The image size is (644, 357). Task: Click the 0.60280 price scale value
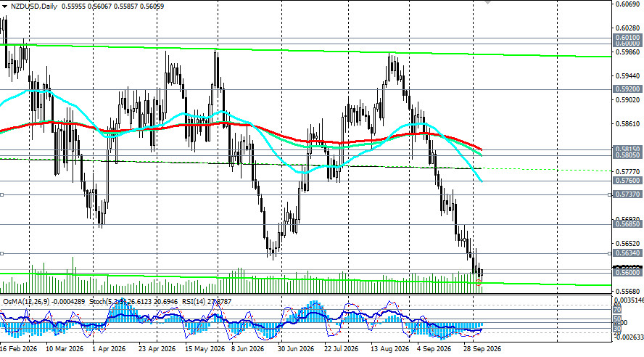click(627, 28)
